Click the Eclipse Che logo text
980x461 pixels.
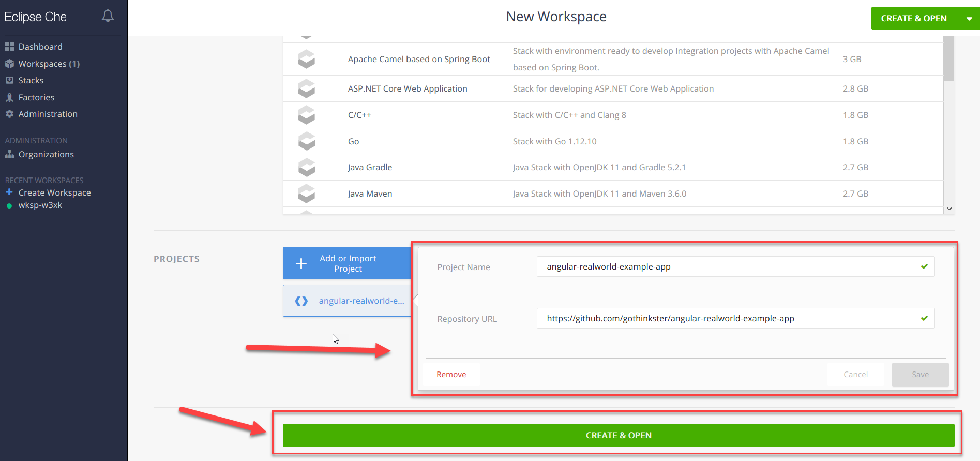pos(35,17)
